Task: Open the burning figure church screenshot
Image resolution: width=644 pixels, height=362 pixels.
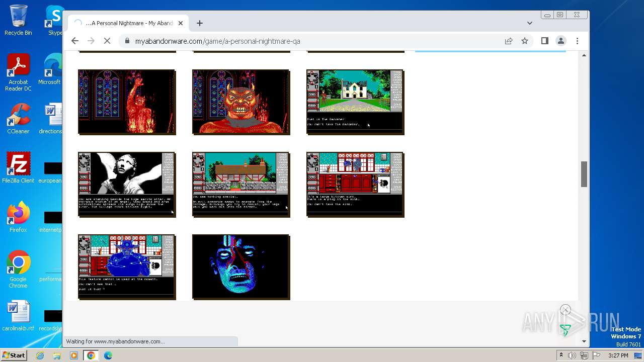Action: point(127,102)
